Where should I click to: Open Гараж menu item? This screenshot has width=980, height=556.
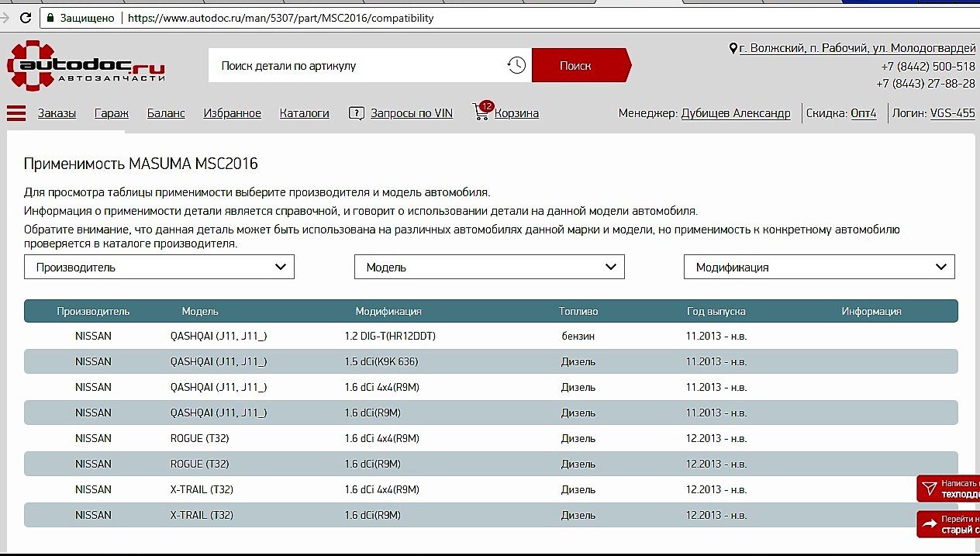[112, 113]
